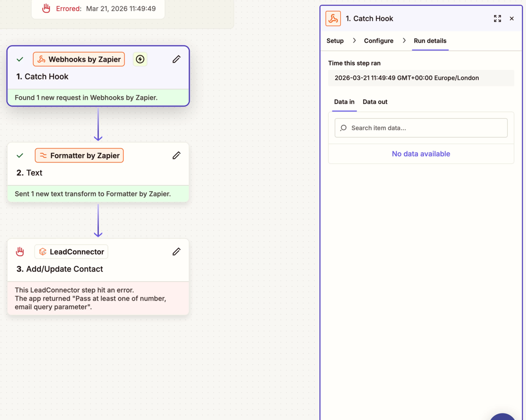This screenshot has width=526, height=420.
Task: Select the Data out tab
Action: click(375, 102)
